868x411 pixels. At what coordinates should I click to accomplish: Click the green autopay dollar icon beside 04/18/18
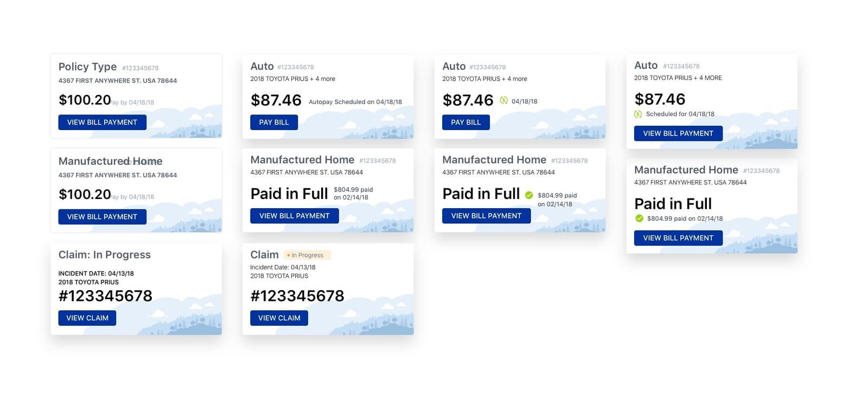pyautogui.click(x=503, y=100)
